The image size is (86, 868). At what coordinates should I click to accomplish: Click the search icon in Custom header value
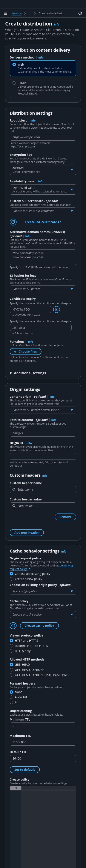14,506
